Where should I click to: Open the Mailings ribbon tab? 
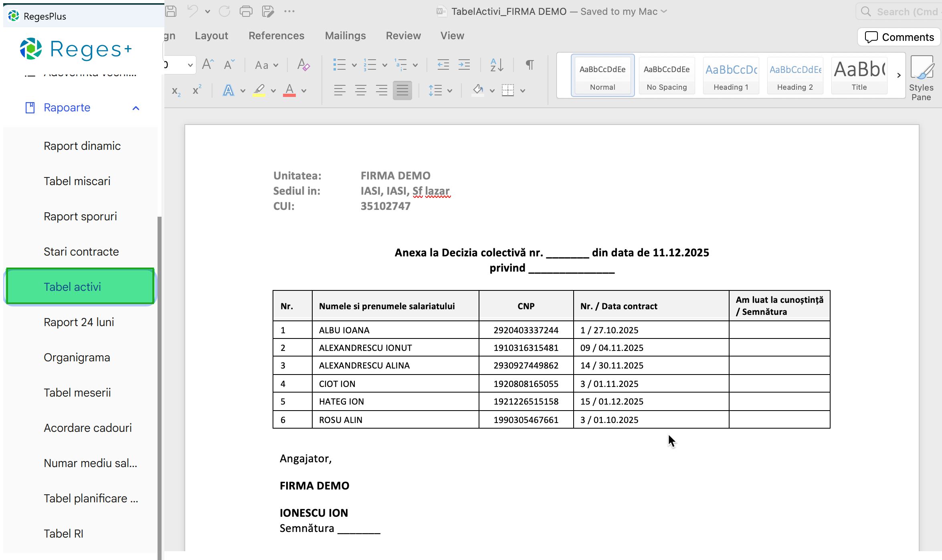[x=345, y=36]
